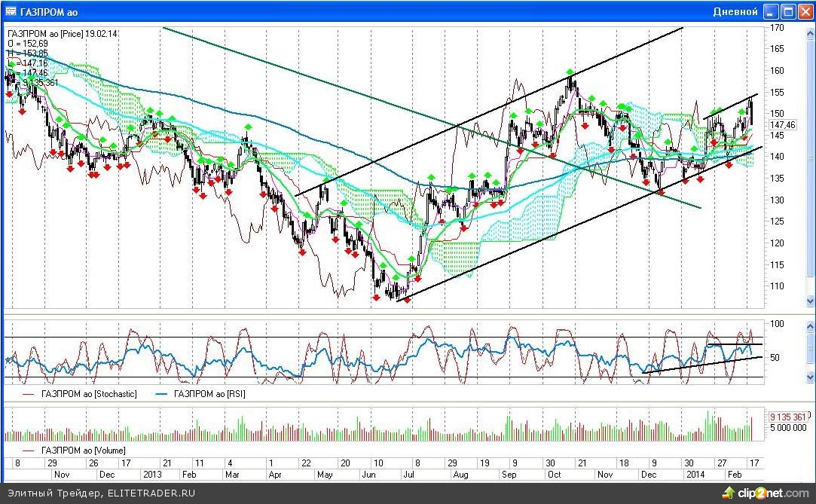
Task: Close the ГАЗПРОМ ао chart window
Action: tap(805, 11)
